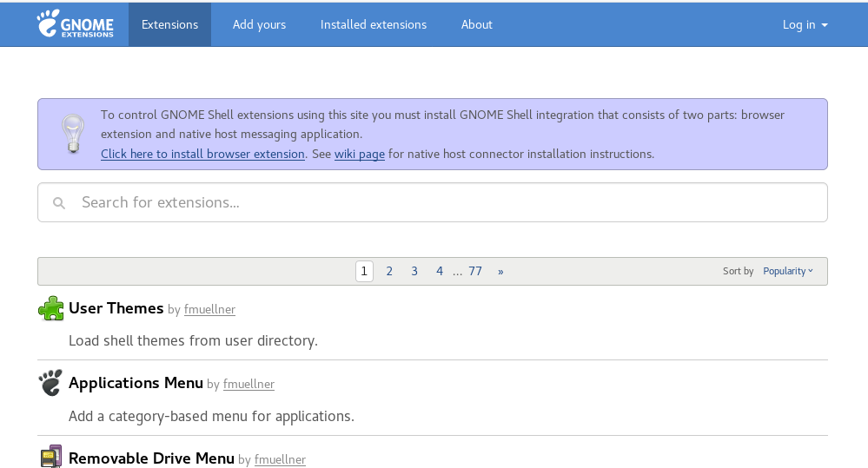Viewport: 868px width, 468px height.
Task: Open Sort by Popularity dropdown
Action: point(788,271)
